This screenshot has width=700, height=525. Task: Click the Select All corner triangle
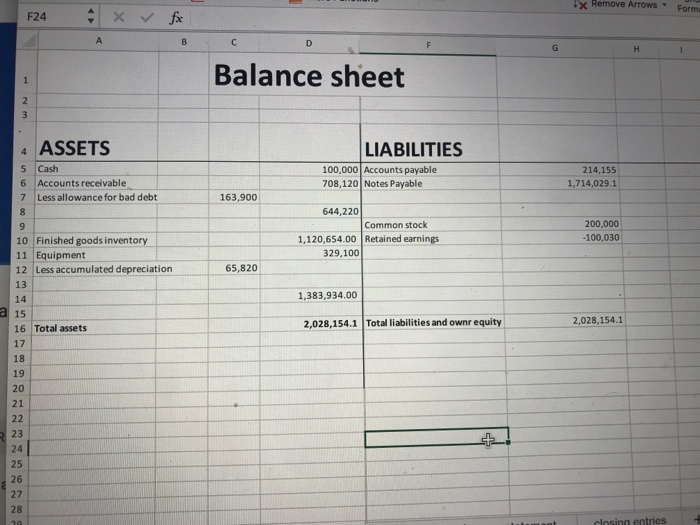coord(29,42)
